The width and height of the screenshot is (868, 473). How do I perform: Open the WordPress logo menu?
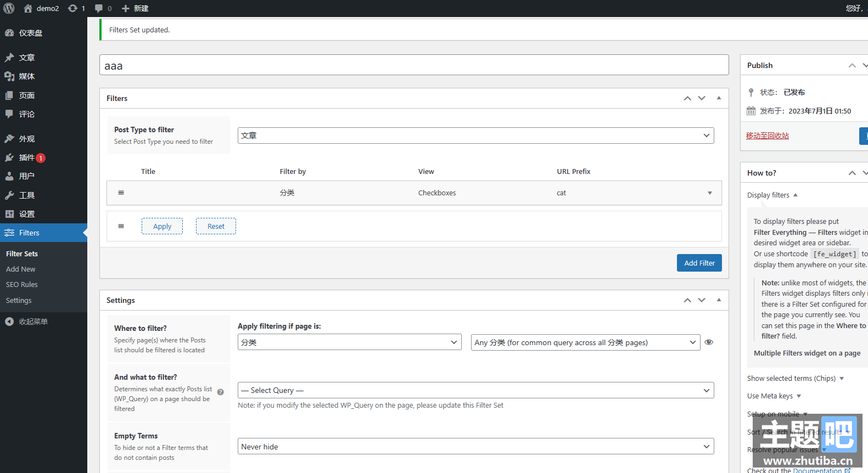coord(9,8)
